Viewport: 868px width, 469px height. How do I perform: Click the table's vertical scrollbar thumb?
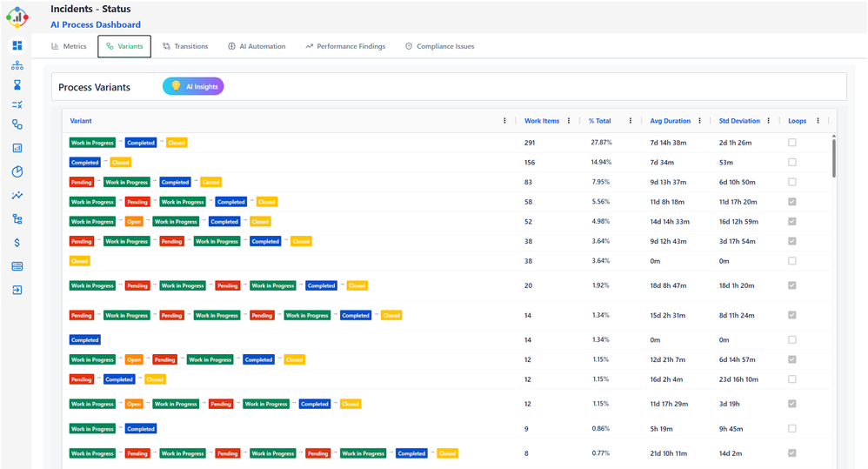[x=834, y=157]
